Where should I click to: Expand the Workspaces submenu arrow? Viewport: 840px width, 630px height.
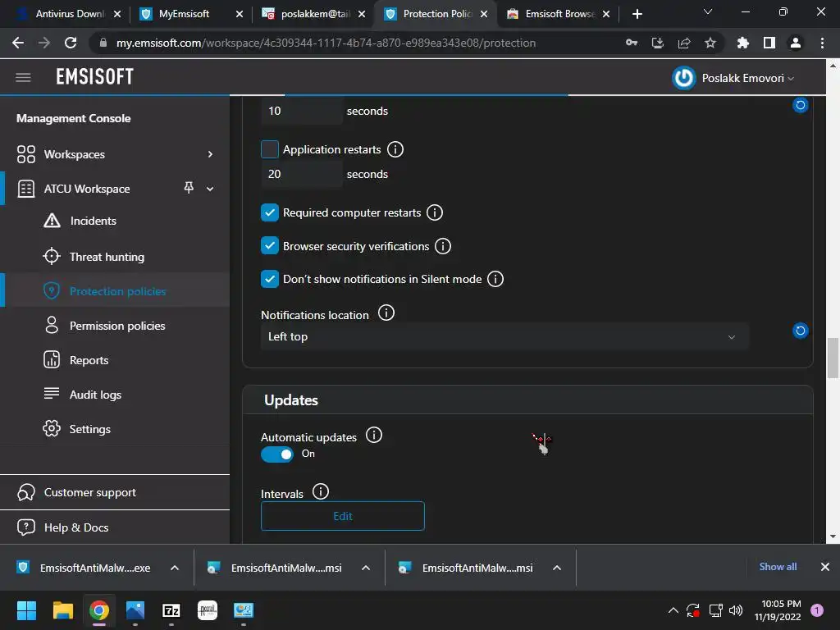tap(210, 154)
